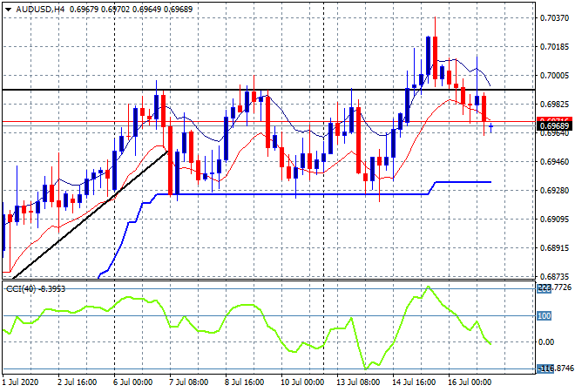Select the CCI 100 level label
Viewport: 575px width, 392px height.
point(545,316)
